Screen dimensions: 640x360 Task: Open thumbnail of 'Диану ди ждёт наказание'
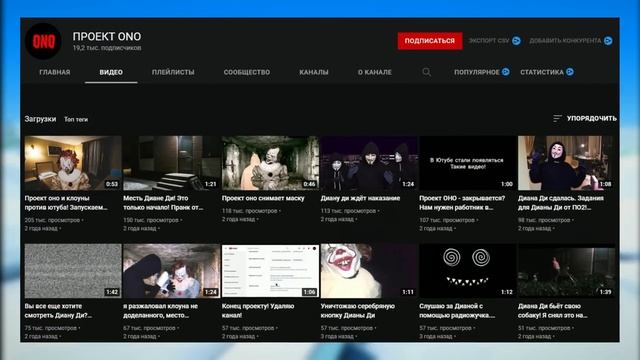click(x=369, y=163)
